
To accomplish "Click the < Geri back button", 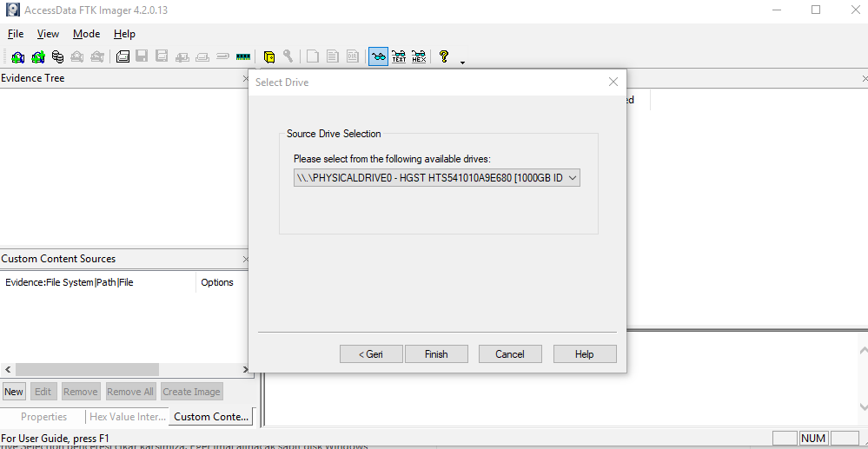I will tap(371, 354).
